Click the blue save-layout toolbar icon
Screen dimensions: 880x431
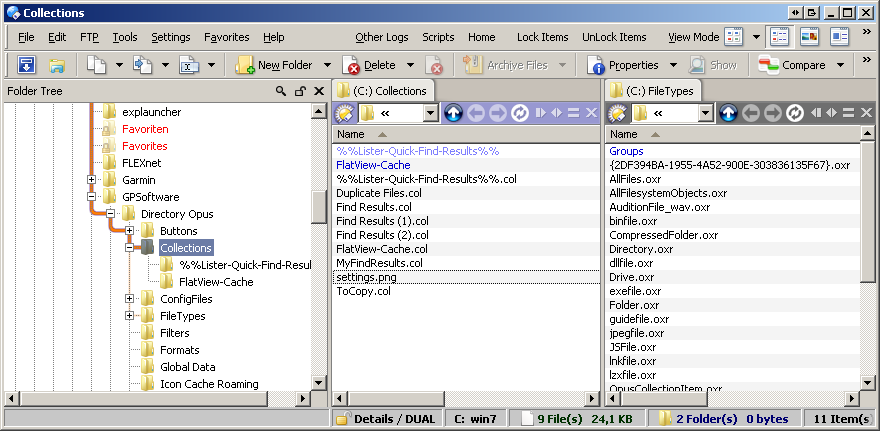tap(26, 65)
